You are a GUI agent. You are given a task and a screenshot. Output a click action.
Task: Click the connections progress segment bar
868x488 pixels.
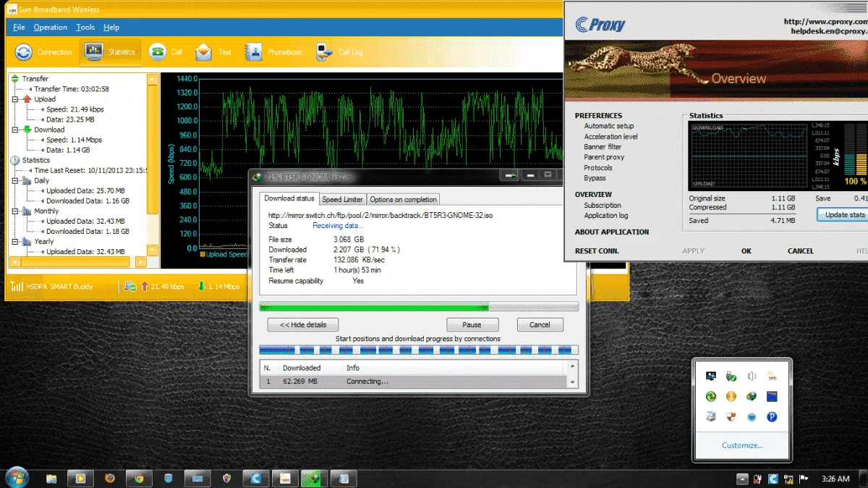(419, 350)
